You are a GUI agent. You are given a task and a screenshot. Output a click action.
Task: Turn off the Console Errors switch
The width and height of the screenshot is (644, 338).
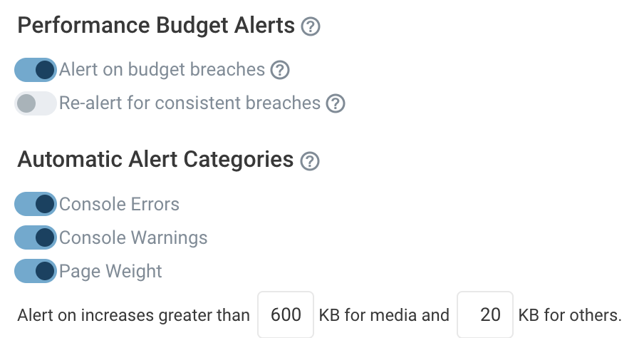tap(36, 204)
